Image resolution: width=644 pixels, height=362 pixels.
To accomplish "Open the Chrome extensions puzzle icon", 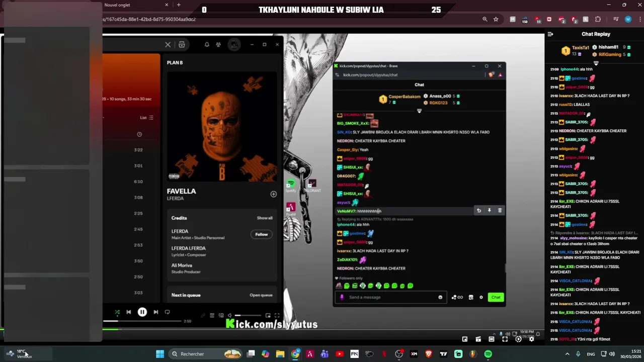I will click(598, 19).
